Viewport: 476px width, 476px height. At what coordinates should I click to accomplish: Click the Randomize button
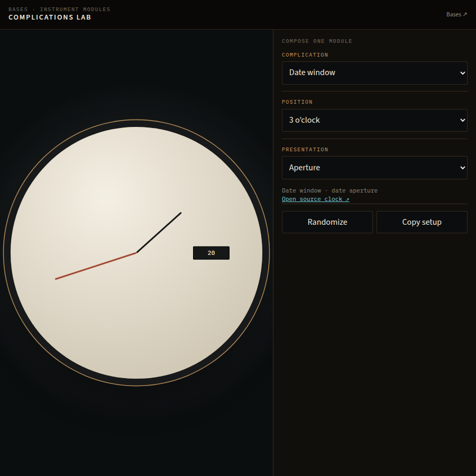[327, 222]
